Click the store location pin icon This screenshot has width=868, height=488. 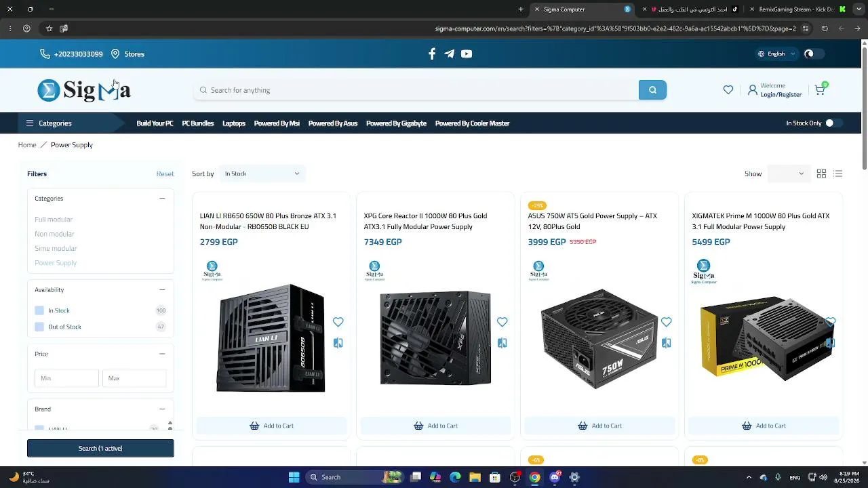point(115,54)
